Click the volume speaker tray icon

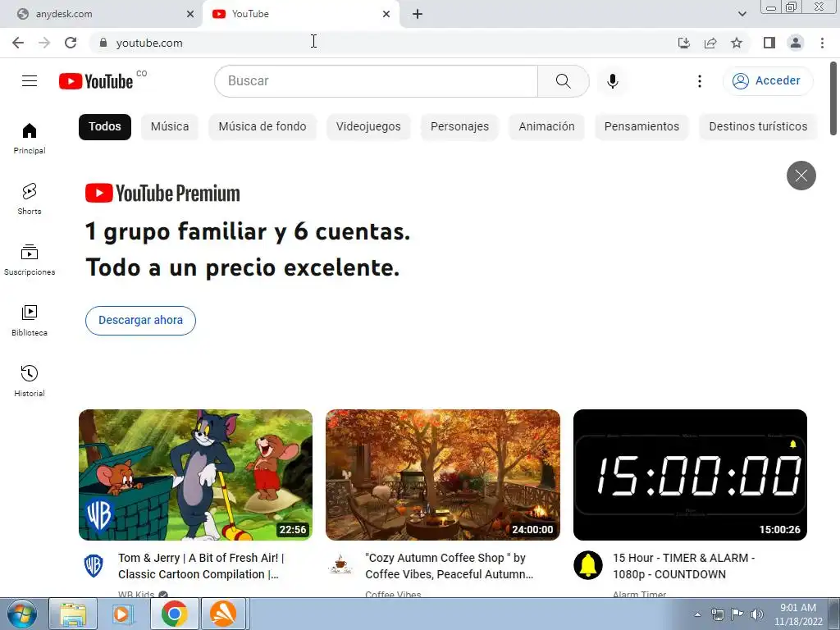click(756, 614)
